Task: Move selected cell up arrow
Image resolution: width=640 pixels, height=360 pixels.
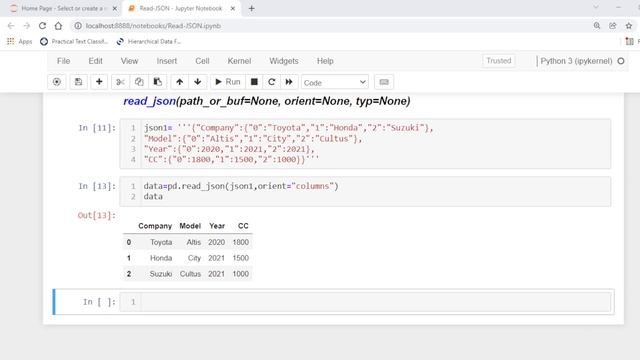Action: [x=180, y=82]
